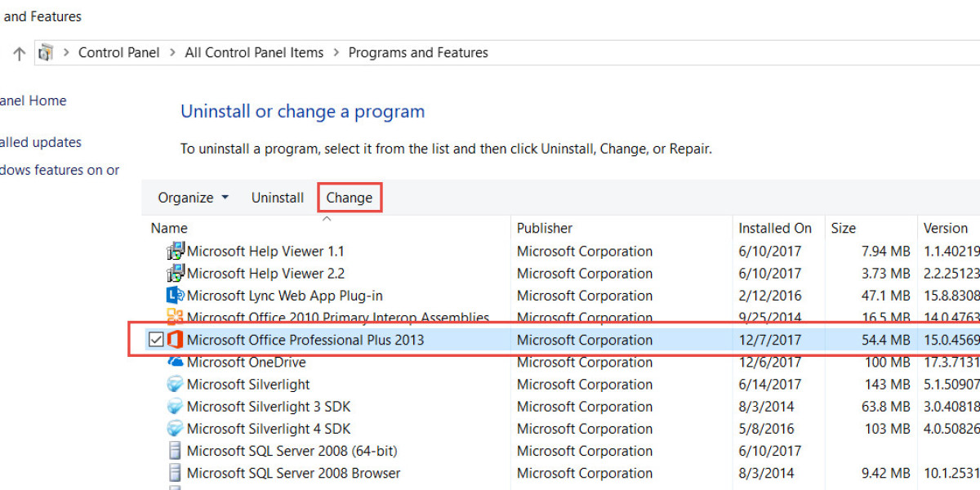980x490 pixels.
Task: Expand the chevron after All Control Panel Items
Action: [336, 53]
